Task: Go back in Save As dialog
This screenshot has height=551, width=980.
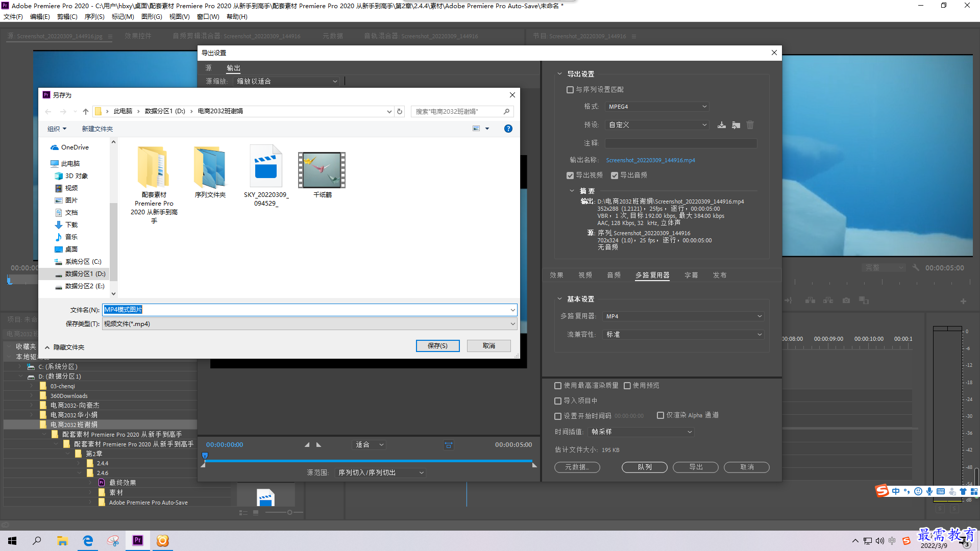Action: [x=48, y=111]
